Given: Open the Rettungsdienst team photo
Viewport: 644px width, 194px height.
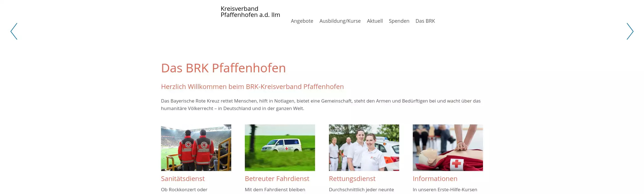Looking at the screenshot, I should (x=364, y=147).
